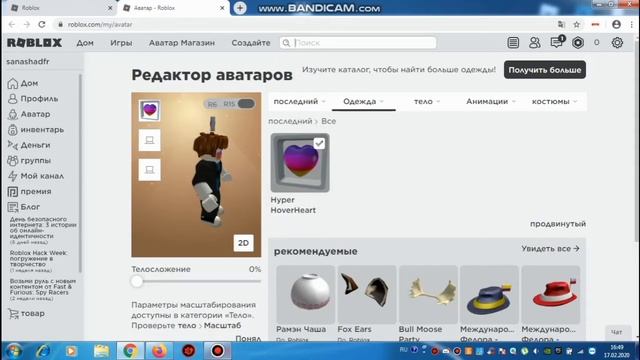Click the группы sidebar icon
Viewport: 640px width, 360px height.
click(x=13, y=160)
